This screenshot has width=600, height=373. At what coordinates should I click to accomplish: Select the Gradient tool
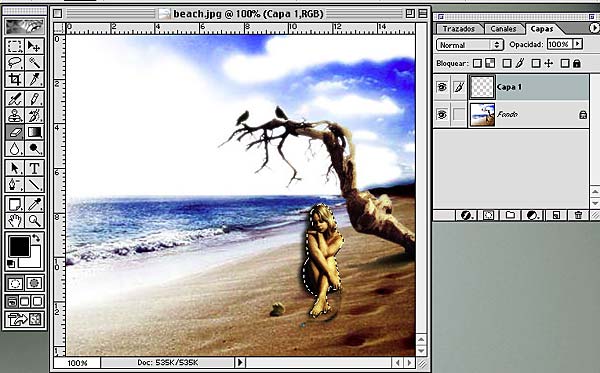[x=34, y=132]
